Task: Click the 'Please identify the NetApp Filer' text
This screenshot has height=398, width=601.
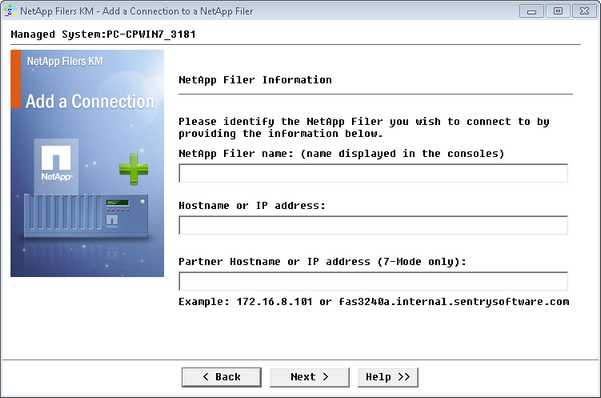Action: click(x=364, y=128)
